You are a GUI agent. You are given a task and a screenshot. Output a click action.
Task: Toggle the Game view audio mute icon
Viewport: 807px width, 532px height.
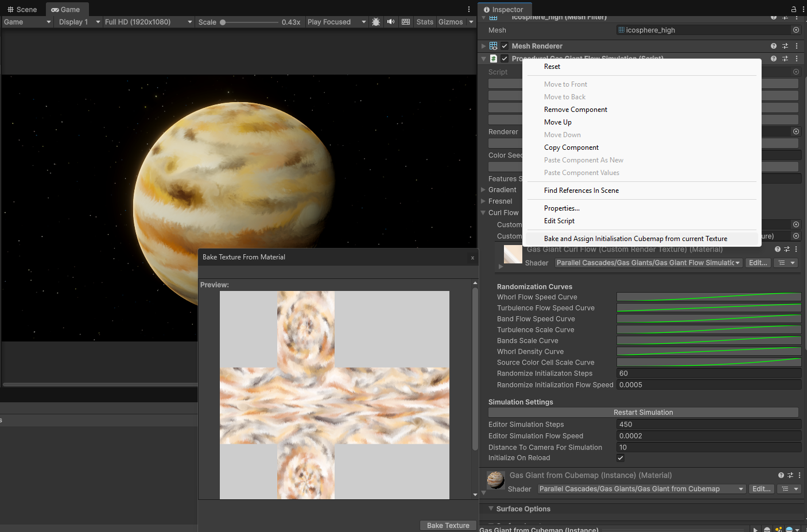(x=391, y=22)
